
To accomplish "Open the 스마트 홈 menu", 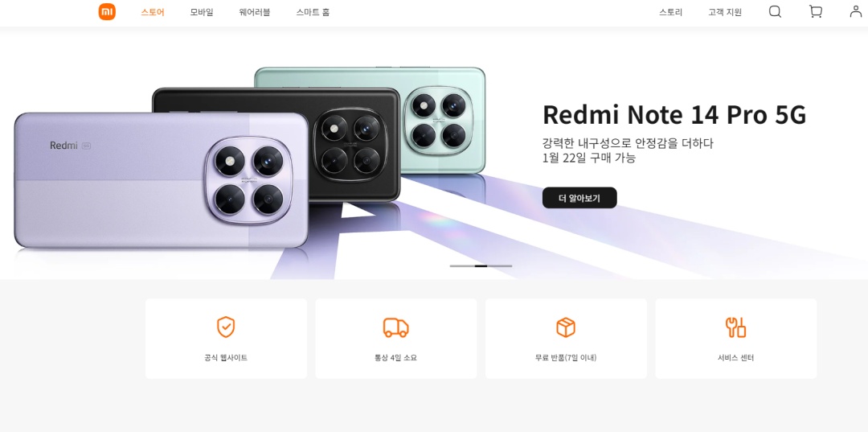I will point(313,12).
